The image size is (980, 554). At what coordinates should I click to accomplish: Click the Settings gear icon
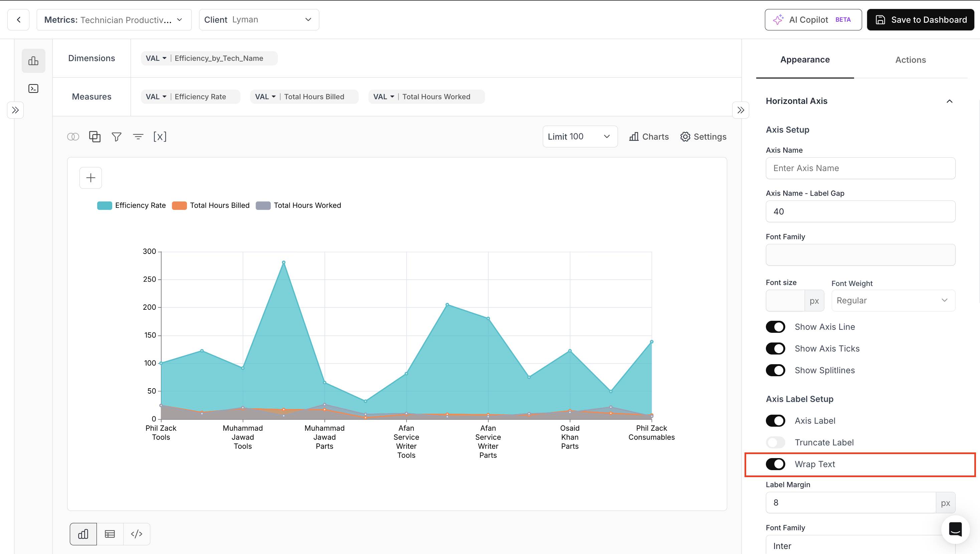685,137
